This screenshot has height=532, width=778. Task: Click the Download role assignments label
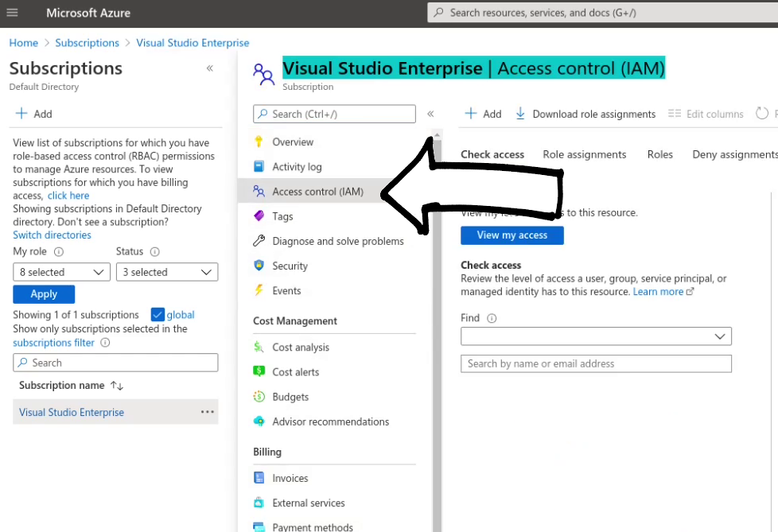point(594,114)
